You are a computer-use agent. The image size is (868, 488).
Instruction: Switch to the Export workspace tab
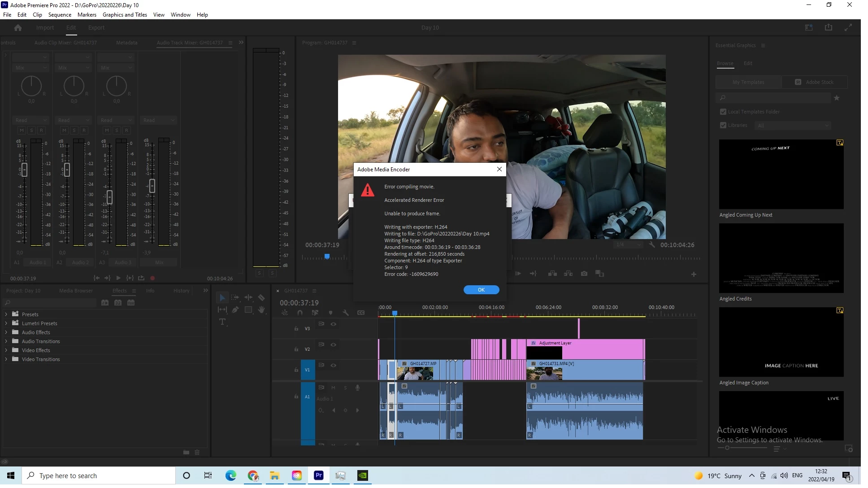[96, 28]
